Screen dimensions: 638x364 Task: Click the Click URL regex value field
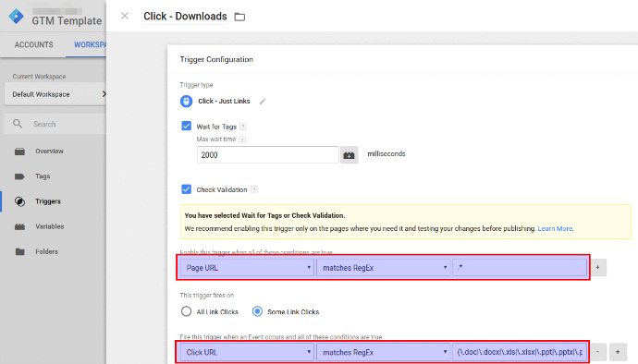(x=520, y=352)
